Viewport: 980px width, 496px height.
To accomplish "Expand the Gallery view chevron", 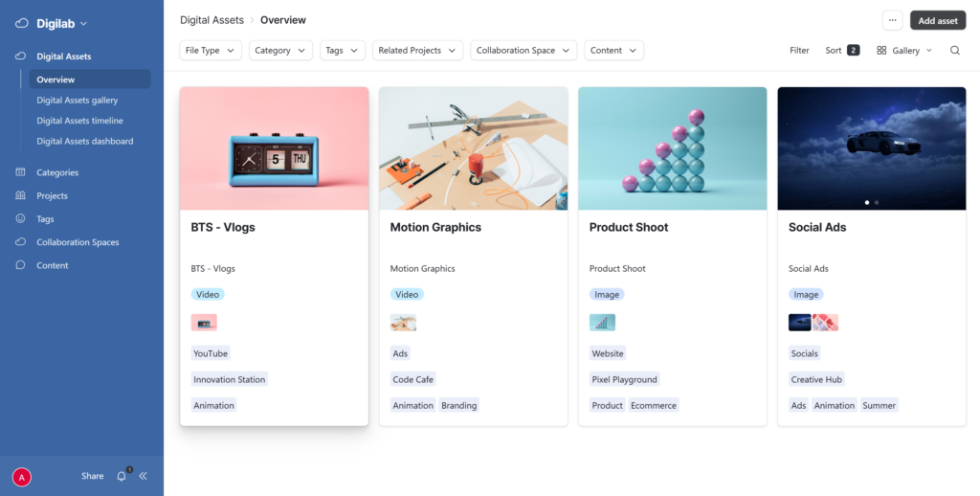I will (928, 51).
